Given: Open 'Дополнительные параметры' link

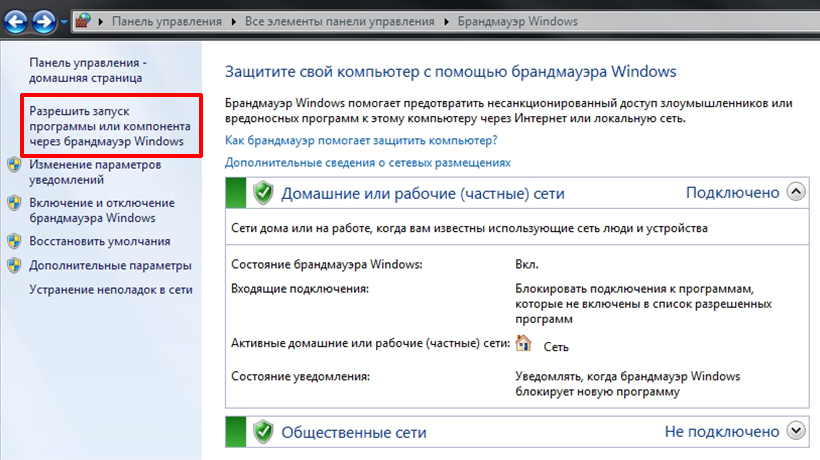Looking at the screenshot, I should point(110,266).
